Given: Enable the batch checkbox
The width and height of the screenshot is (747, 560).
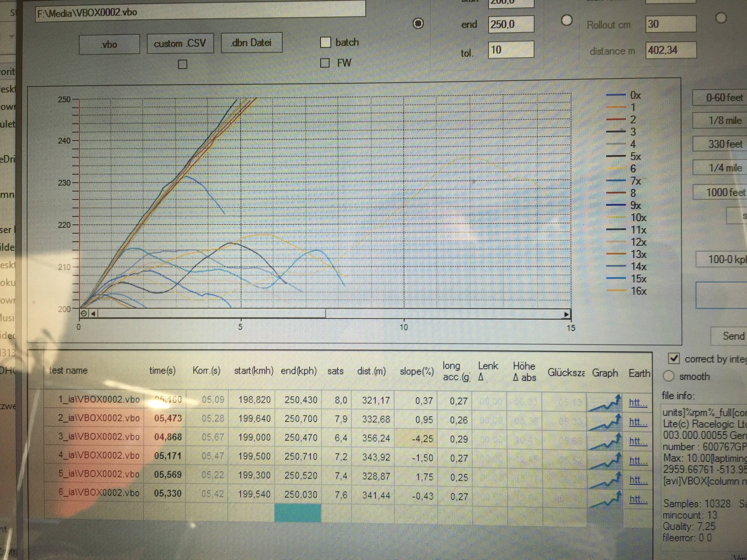Looking at the screenshot, I should [x=325, y=43].
